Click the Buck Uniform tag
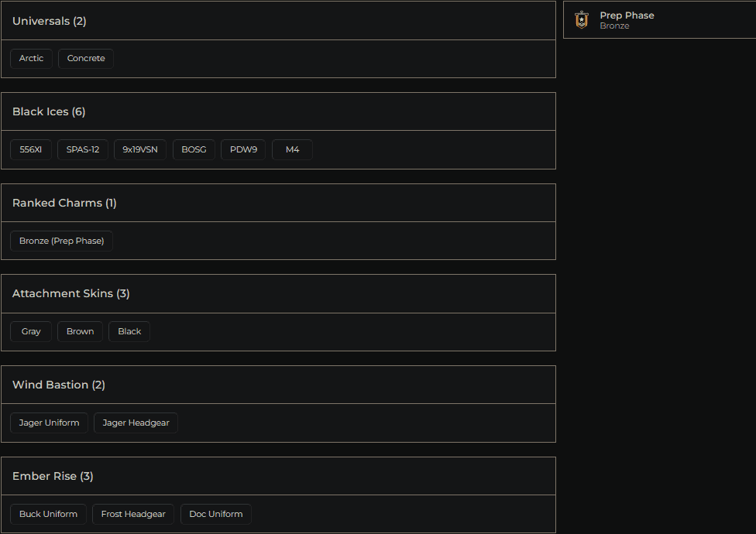Image resolution: width=756 pixels, height=534 pixels. click(x=48, y=514)
